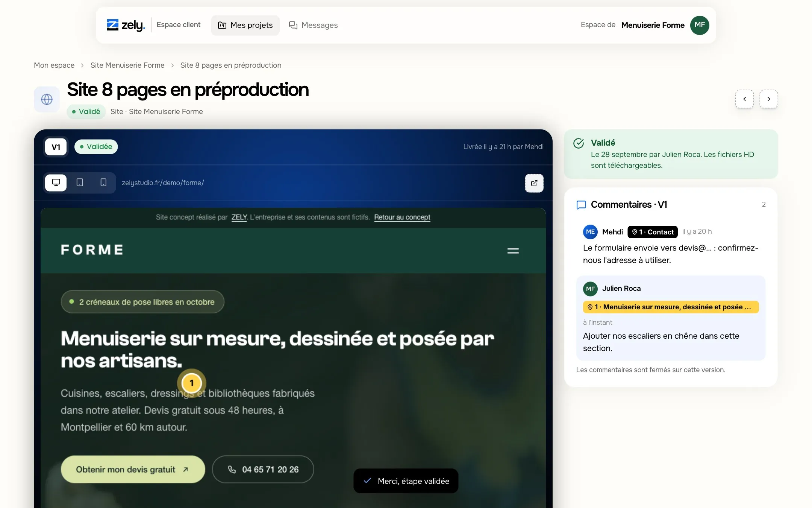Open Site Menuiserie Forme breadcrumb
The width and height of the screenshot is (812, 508).
[127, 65]
